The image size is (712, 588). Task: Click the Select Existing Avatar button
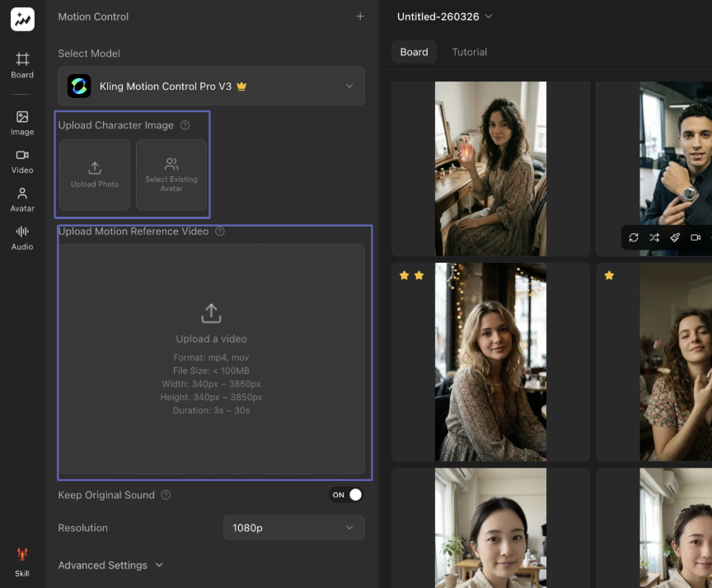click(x=171, y=175)
